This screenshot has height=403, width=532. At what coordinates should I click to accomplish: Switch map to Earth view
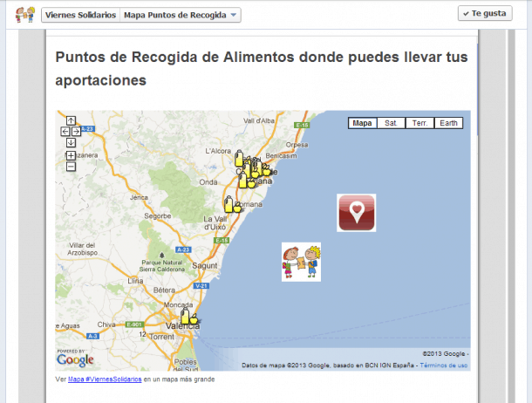(448, 123)
